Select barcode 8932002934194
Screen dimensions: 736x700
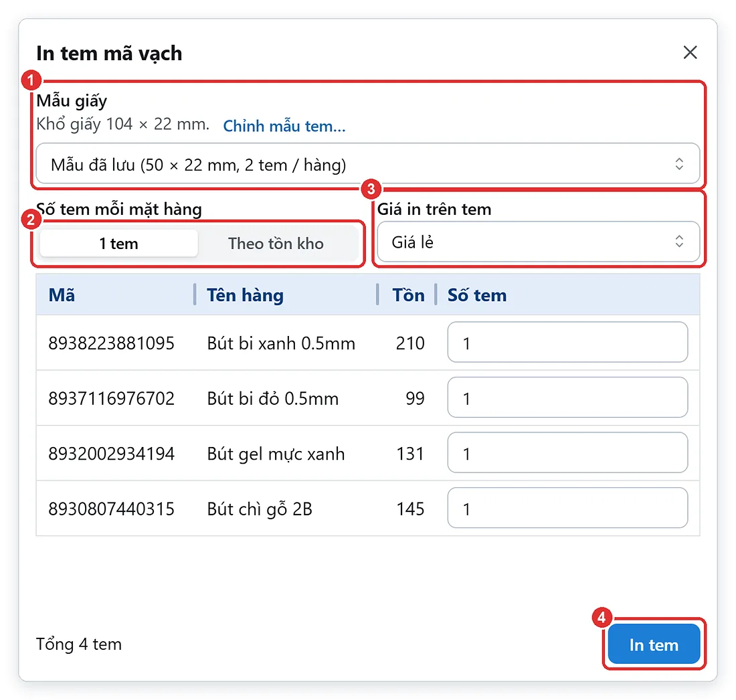[111, 454]
